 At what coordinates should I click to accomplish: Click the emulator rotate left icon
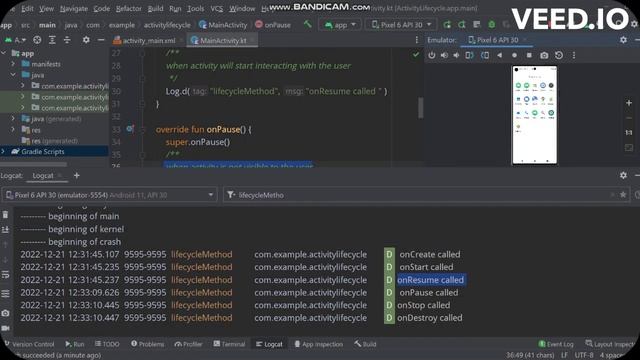[x=469, y=55]
